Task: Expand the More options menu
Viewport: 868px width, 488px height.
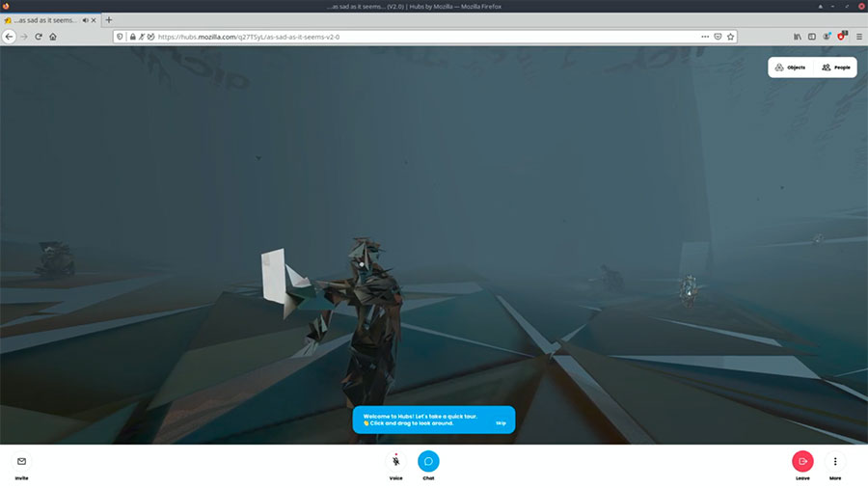Action: 835,461
